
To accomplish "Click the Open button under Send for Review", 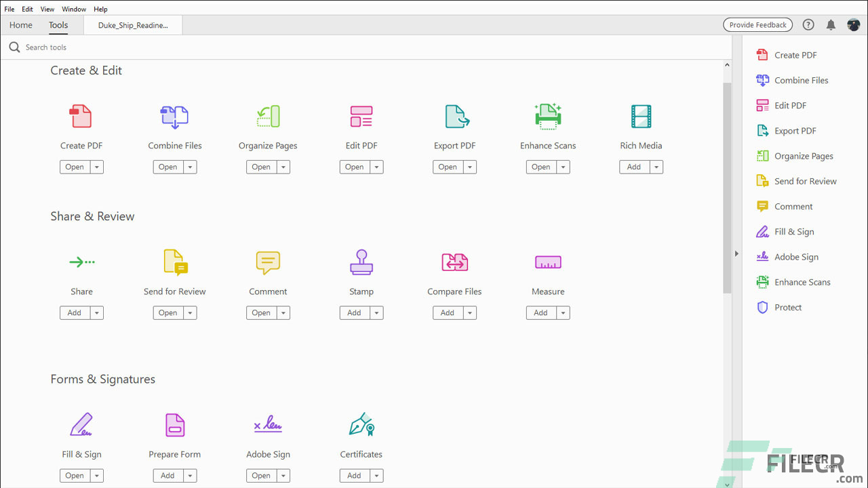I will coord(168,312).
